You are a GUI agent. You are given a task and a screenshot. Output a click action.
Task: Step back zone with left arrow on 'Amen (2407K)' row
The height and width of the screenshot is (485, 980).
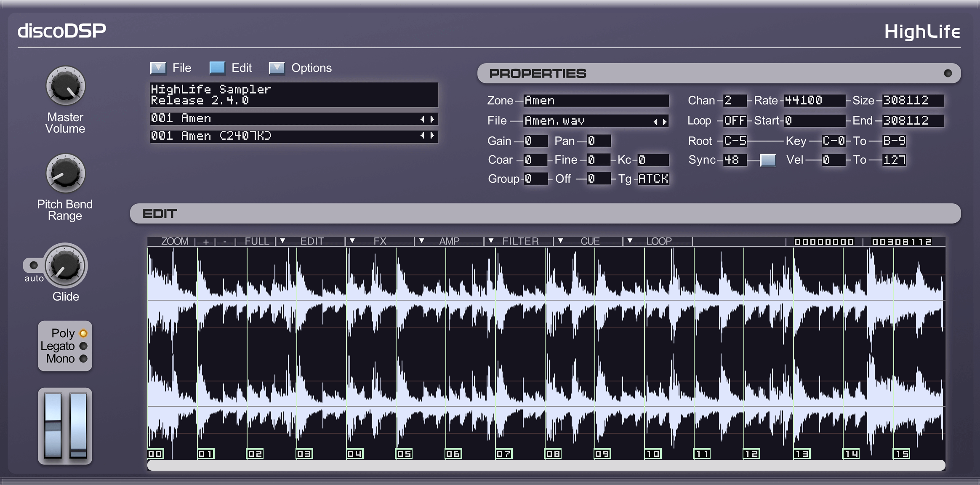pos(422,136)
